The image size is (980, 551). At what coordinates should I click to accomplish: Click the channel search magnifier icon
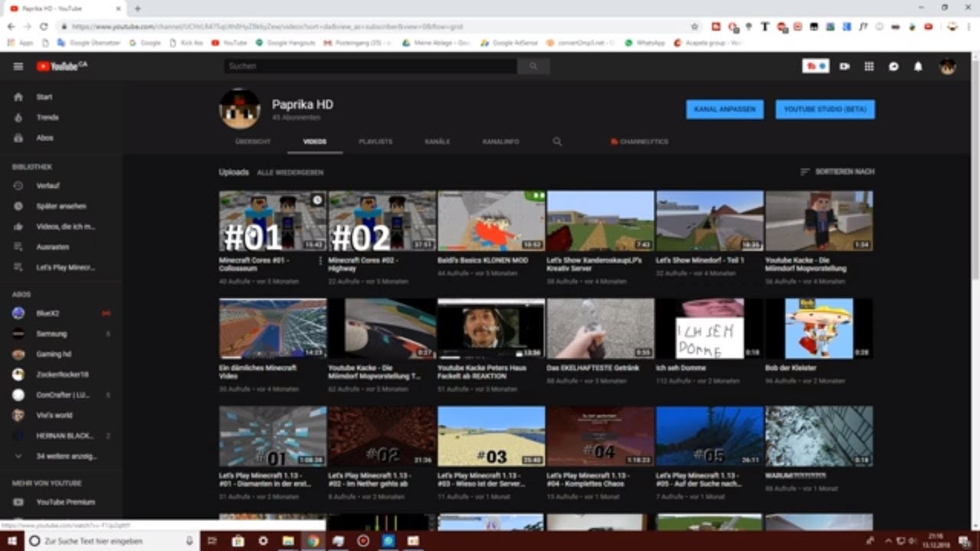(x=557, y=142)
